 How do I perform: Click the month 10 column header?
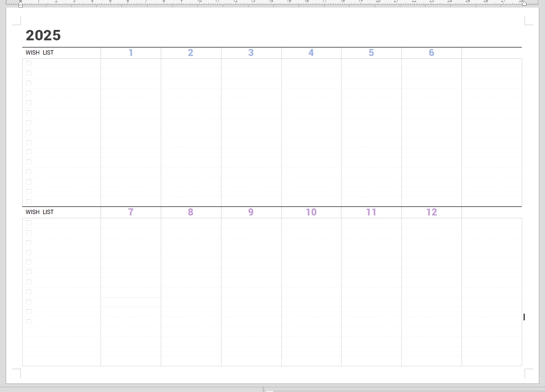pos(311,212)
